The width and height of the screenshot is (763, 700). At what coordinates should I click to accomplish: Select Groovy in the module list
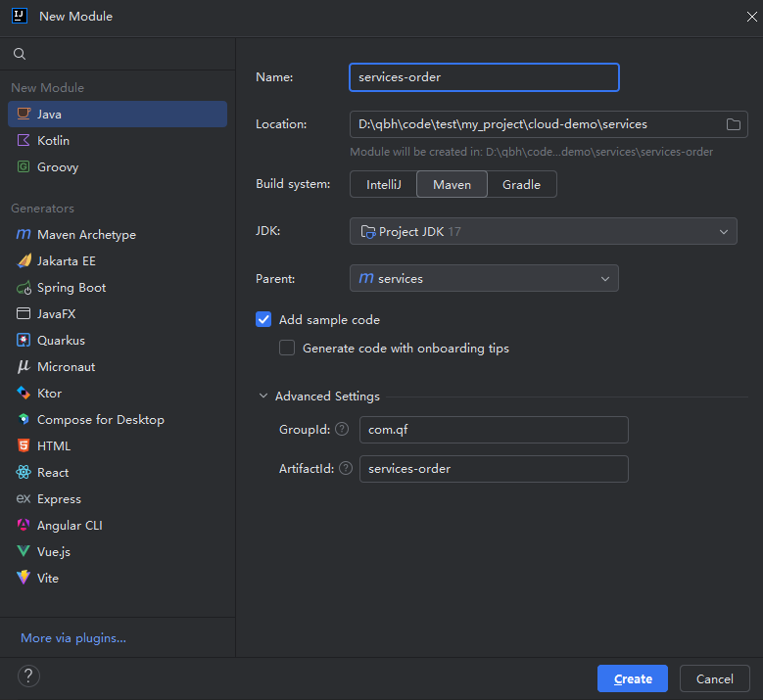click(x=118, y=166)
